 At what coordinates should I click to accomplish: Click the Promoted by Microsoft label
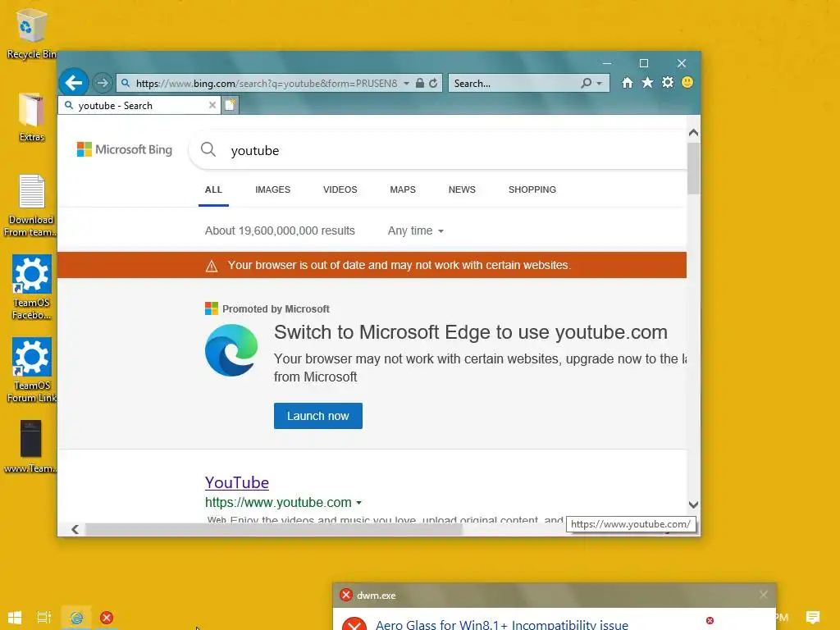(x=276, y=309)
